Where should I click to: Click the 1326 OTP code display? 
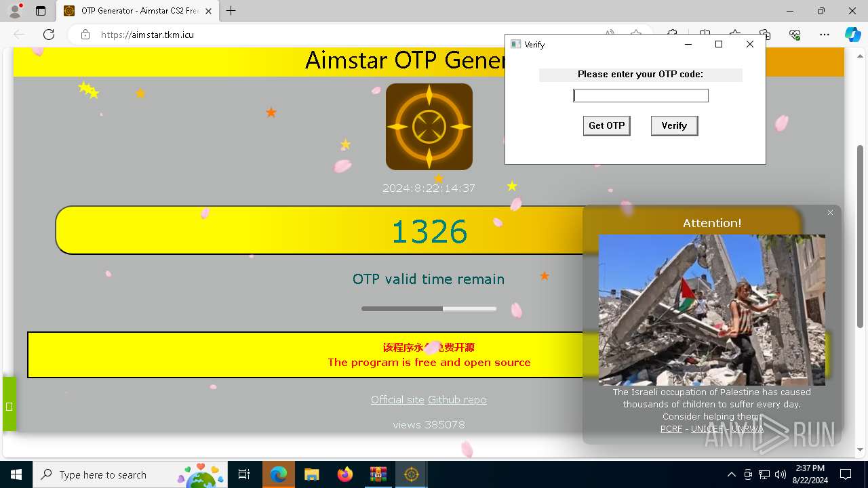point(429,231)
